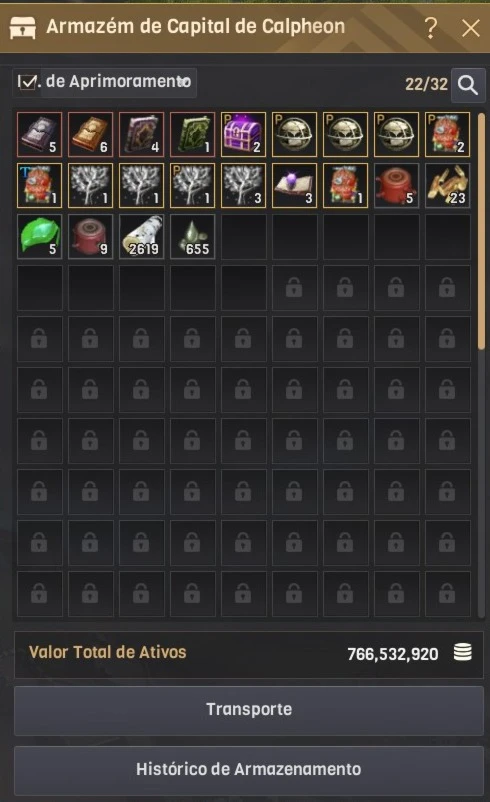Choose the wood planks item with 23
Image resolution: width=490 pixels, height=802 pixels.
pyautogui.click(x=448, y=185)
